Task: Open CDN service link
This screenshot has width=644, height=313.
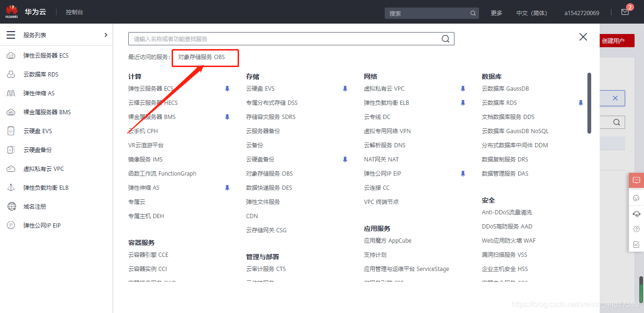Action: (252, 216)
